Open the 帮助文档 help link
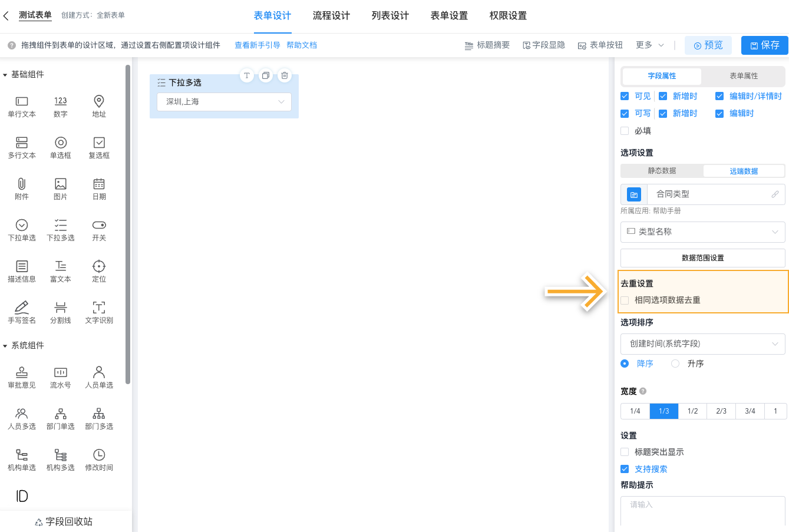 (302, 44)
